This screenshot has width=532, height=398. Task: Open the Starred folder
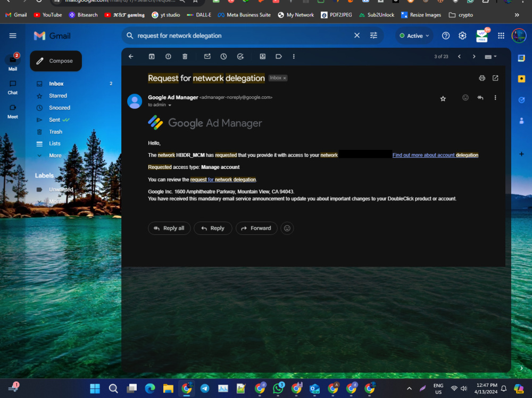57,96
